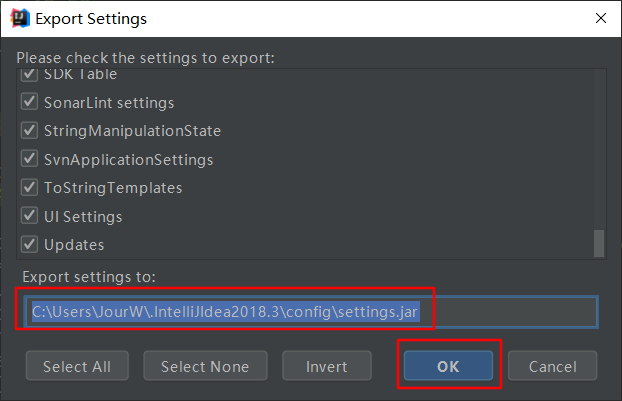The height and width of the screenshot is (401, 622).
Task: Focus the export path input field
Action: click(x=311, y=312)
